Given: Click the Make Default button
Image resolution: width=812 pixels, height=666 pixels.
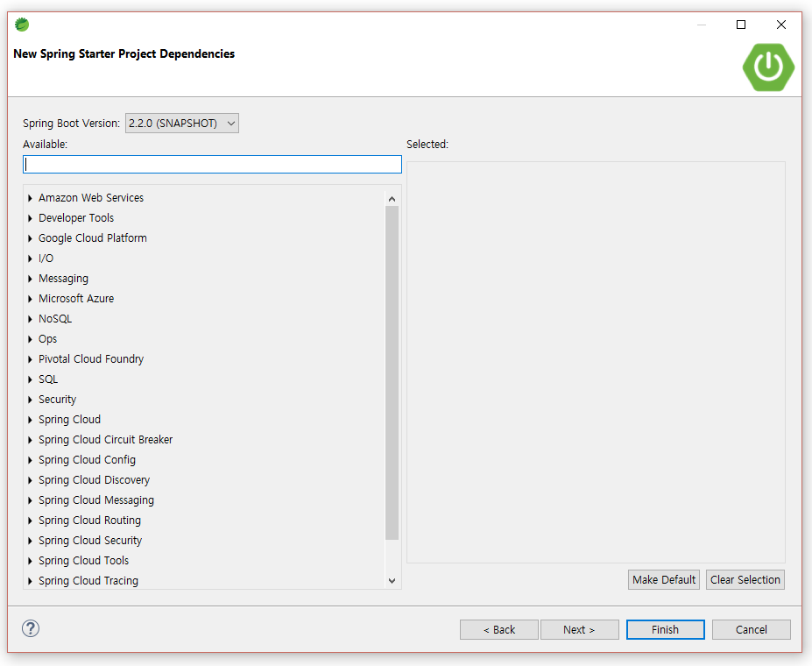Looking at the screenshot, I should [x=663, y=579].
